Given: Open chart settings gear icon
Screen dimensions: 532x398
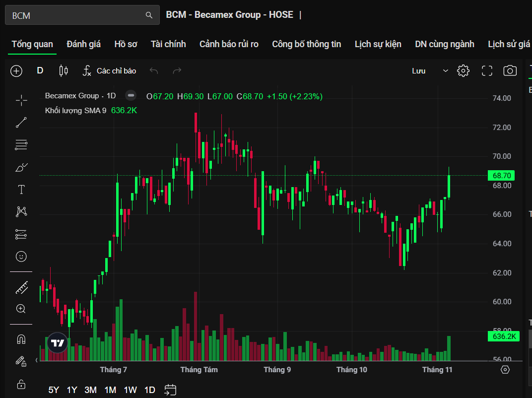Looking at the screenshot, I should (463, 71).
